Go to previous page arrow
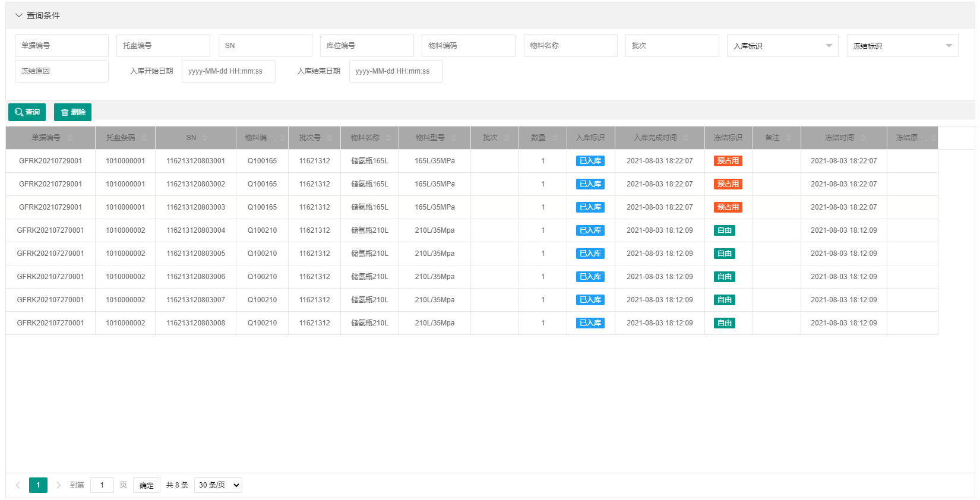Viewport: 980px width, 500px height. point(18,485)
